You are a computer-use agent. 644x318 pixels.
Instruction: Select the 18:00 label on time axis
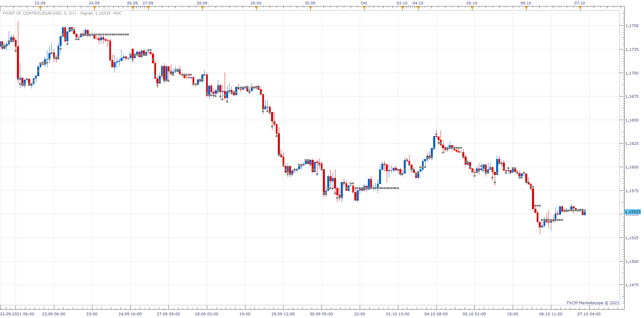coord(513,314)
